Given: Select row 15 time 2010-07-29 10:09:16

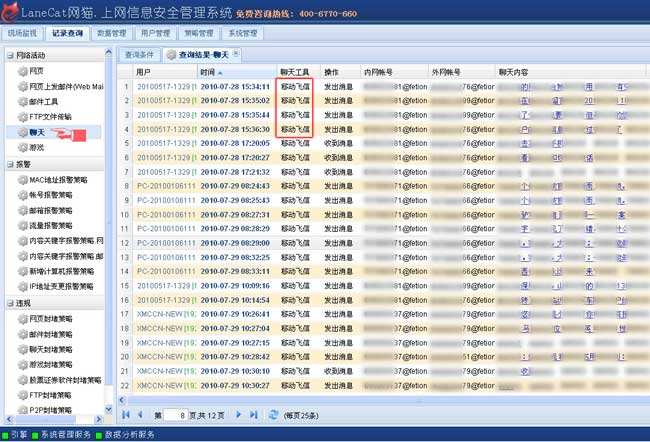Looking at the screenshot, I should pos(235,286).
